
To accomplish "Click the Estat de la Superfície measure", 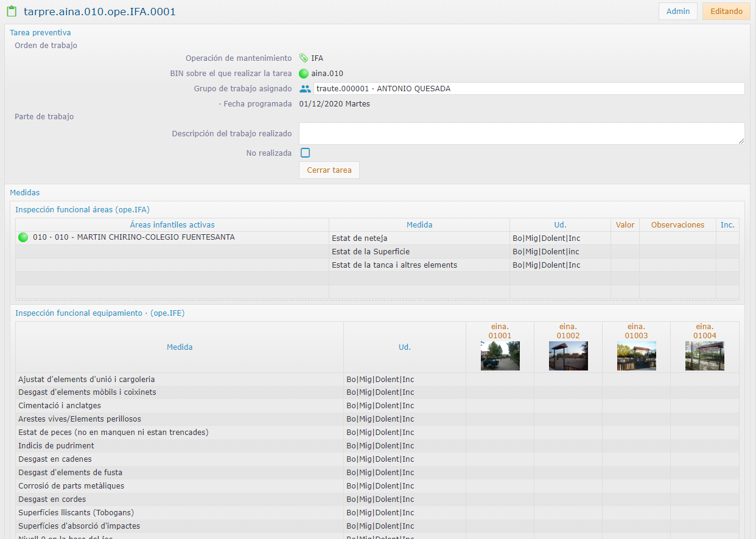I will pos(370,252).
